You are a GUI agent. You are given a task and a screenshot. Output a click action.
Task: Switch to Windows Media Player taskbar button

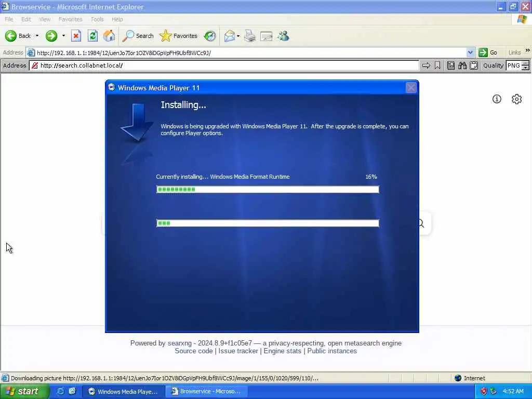pos(123,392)
